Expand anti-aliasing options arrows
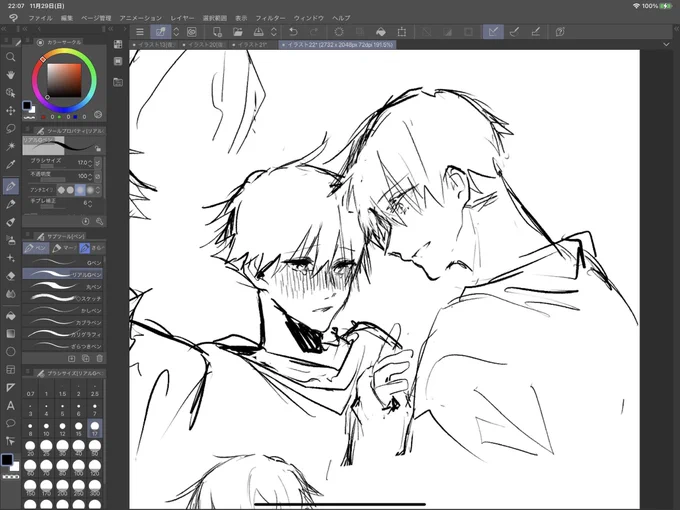 98,190
